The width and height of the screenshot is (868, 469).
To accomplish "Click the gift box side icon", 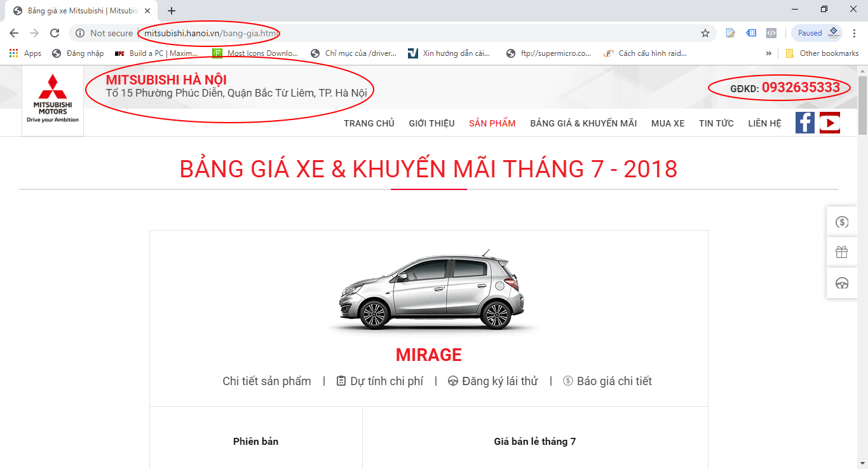I will pos(842,252).
